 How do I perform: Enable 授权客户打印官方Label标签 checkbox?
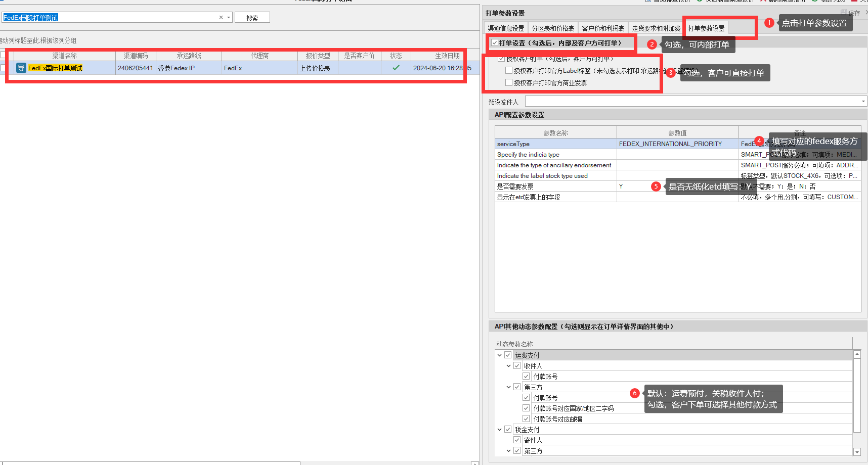click(x=509, y=71)
